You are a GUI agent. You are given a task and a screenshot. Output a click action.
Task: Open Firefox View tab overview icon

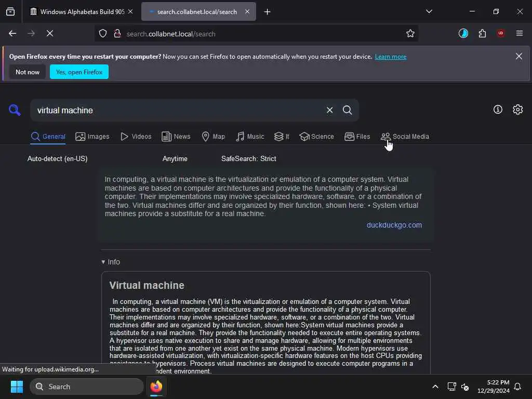(x=10, y=11)
